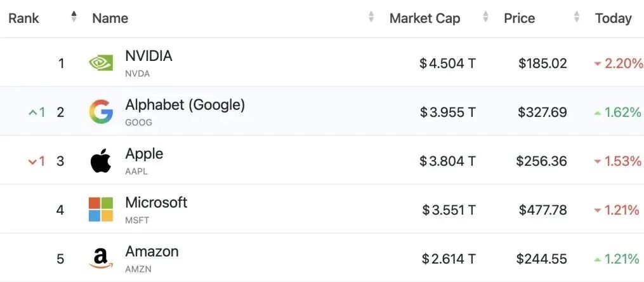
Task: Sort table using the Name sort arrows
Action: [x=371, y=17]
